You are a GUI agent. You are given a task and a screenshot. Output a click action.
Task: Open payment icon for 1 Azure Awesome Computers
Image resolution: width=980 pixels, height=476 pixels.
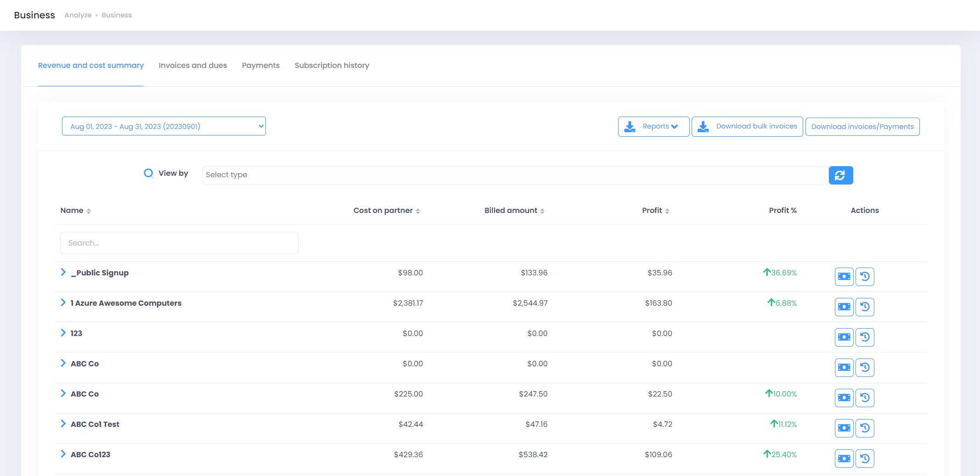click(844, 307)
